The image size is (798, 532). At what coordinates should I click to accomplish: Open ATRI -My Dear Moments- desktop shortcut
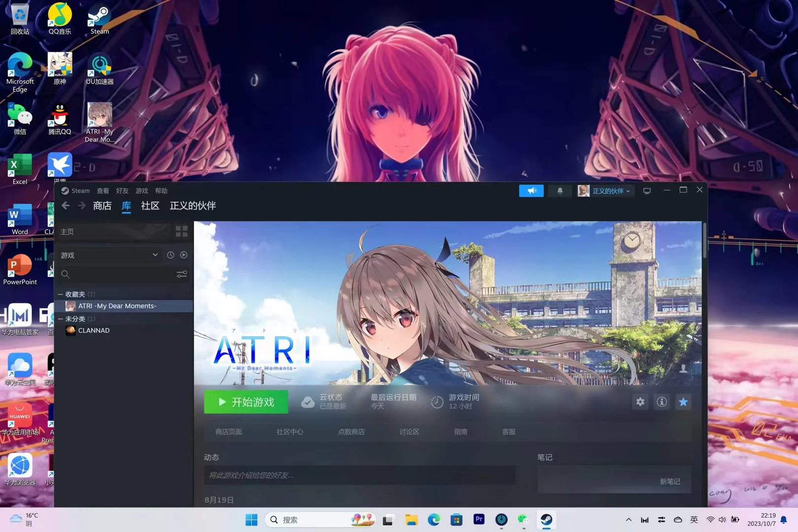point(100,123)
